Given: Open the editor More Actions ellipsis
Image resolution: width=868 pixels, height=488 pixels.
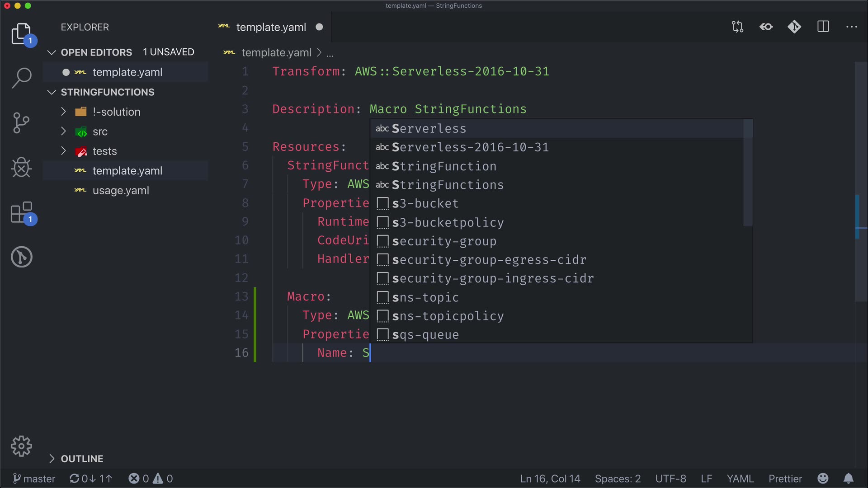Looking at the screenshot, I should click(852, 27).
